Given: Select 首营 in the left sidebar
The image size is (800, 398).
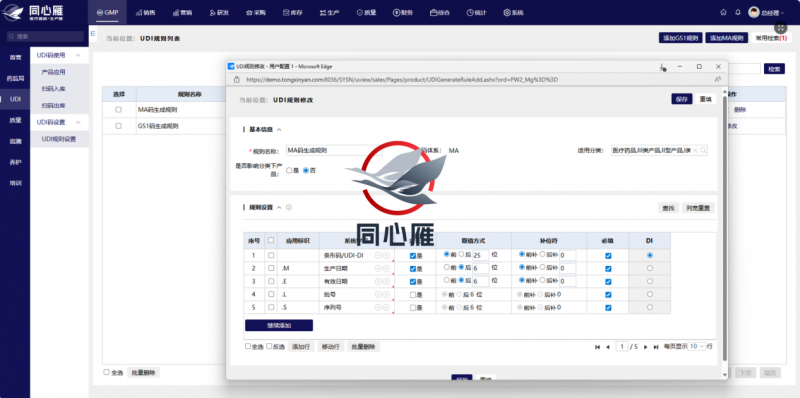Looking at the screenshot, I should (15, 58).
